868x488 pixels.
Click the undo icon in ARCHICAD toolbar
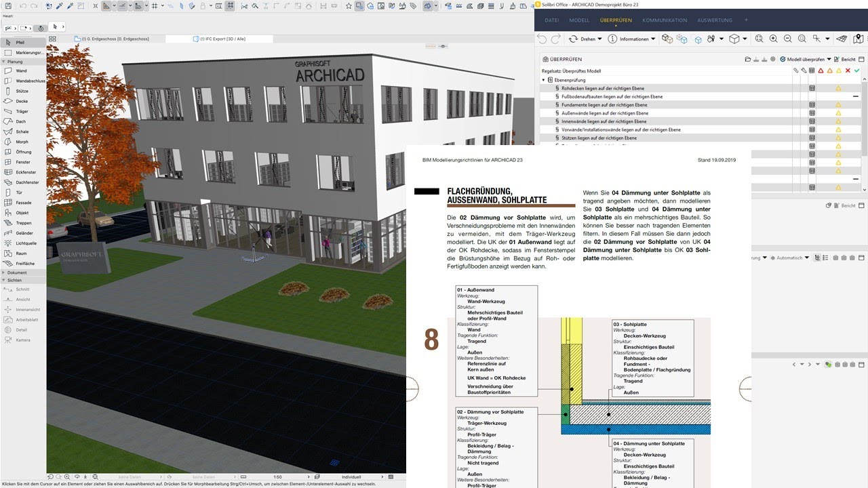click(x=23, y=6)
